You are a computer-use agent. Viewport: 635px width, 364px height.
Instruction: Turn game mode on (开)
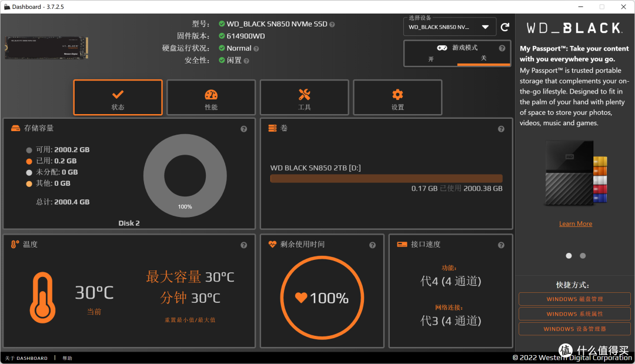tap(431, 59)
